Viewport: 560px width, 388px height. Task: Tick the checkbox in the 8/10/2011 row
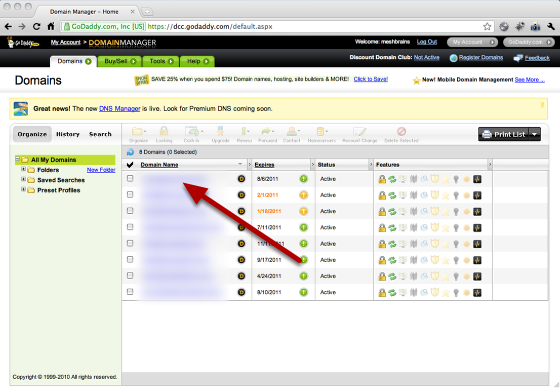(130, 292)
